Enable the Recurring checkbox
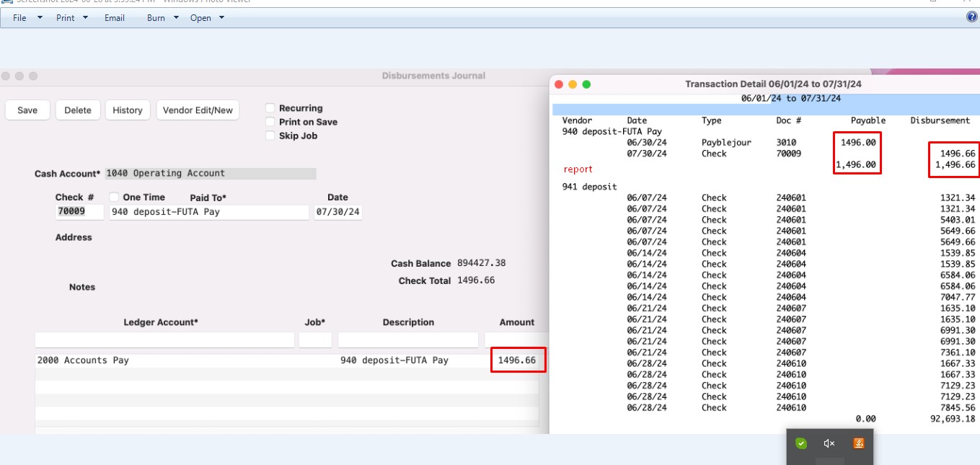980x465 pixels. (271, 108)
